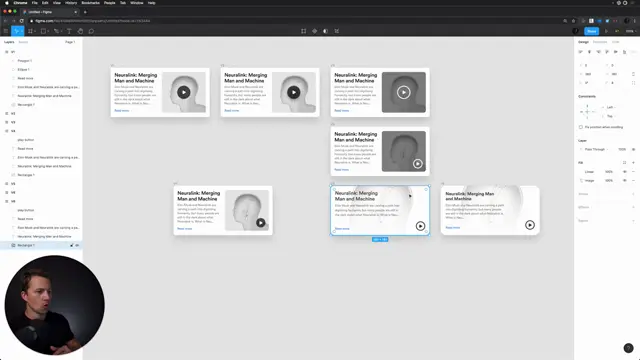
Task: Enable Fix position when scrolling checkbox
Action: coord(580,127)
